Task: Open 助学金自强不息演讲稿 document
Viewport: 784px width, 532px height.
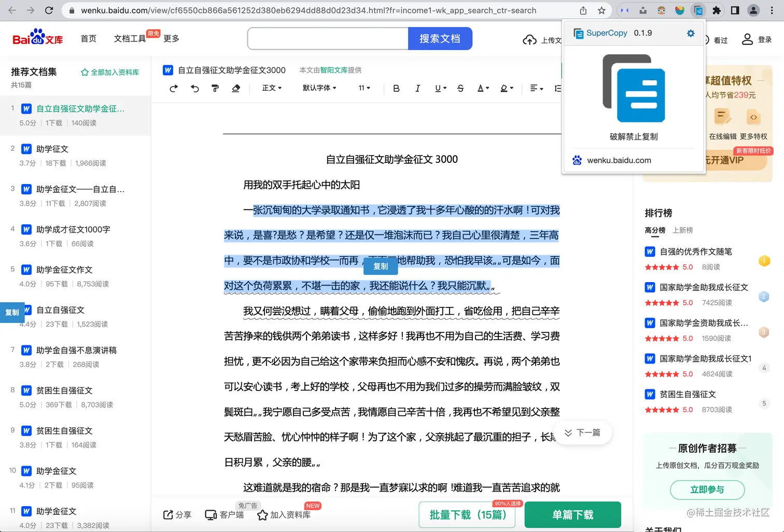Action: pyautogui.click(x=76, y=350)
